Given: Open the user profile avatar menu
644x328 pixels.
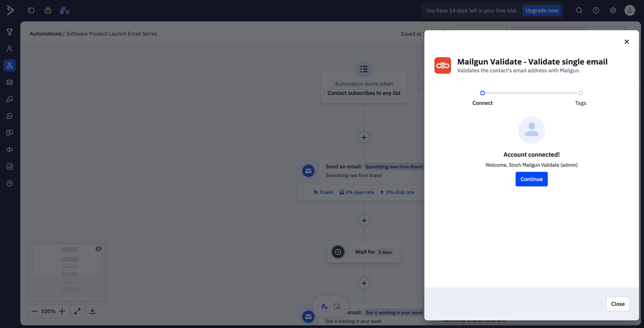Looking at the screenshot, I should point(630,10).
